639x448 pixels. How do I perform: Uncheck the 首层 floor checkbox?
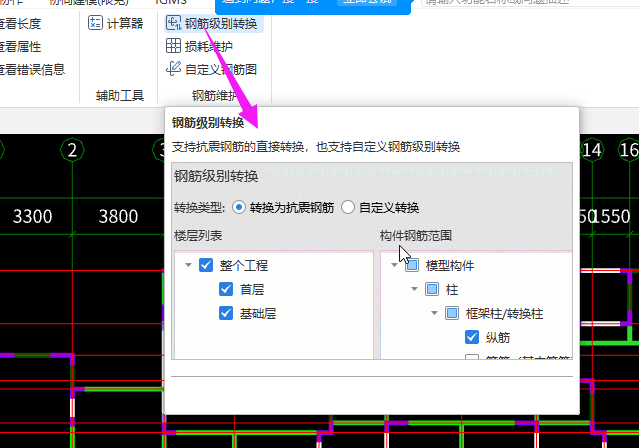[x=226, y=289]
